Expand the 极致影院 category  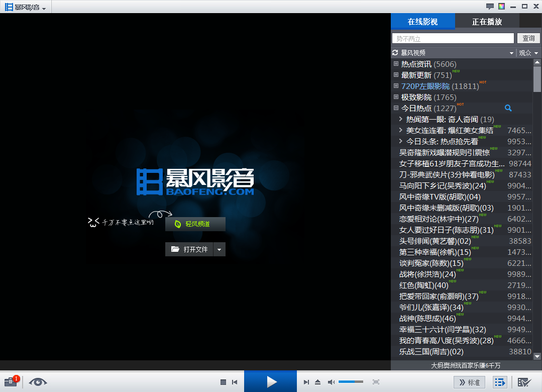tap(396, 97)
